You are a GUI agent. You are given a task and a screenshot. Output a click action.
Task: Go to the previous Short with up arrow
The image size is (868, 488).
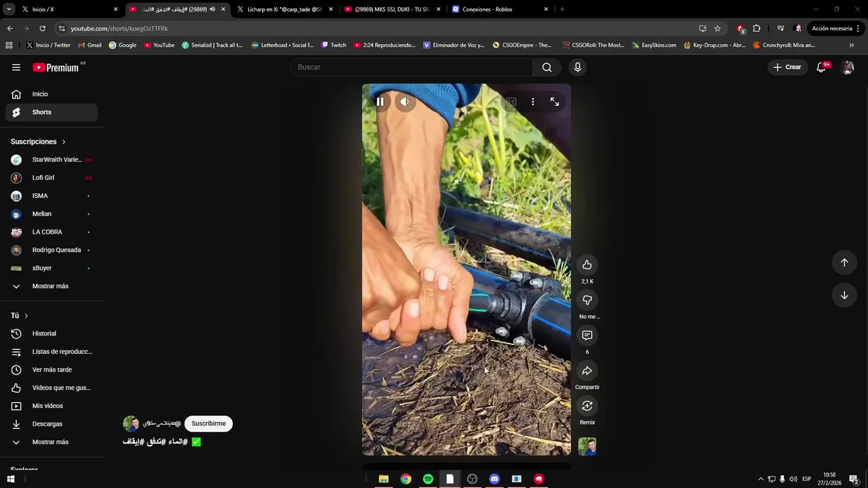844,262
